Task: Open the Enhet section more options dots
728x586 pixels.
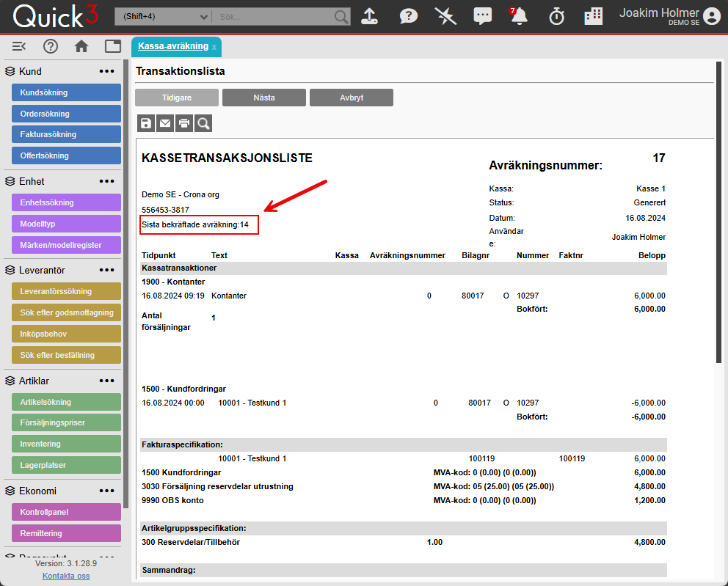Action: 107,181
